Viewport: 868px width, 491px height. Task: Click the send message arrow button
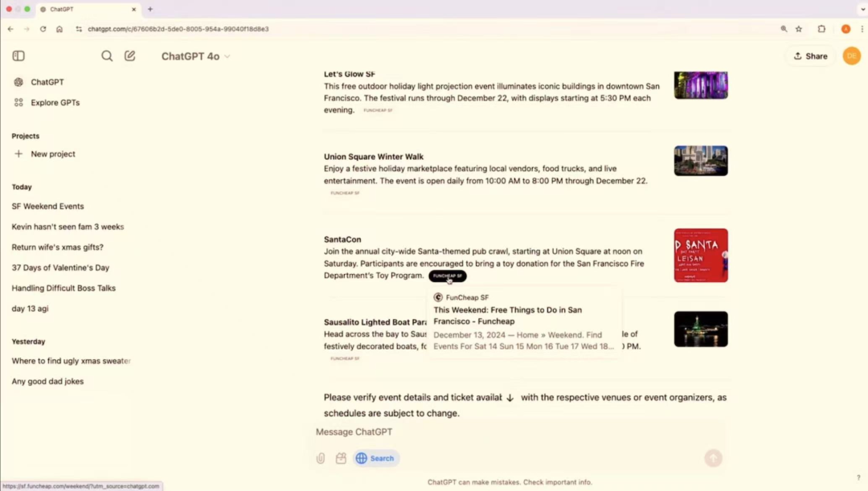pos(713,458)
